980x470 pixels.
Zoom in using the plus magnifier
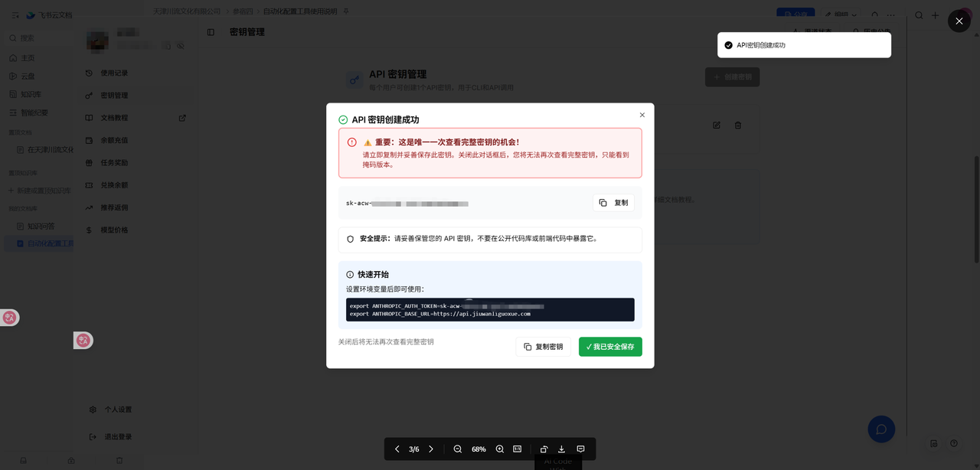click(x=500, y=449)
